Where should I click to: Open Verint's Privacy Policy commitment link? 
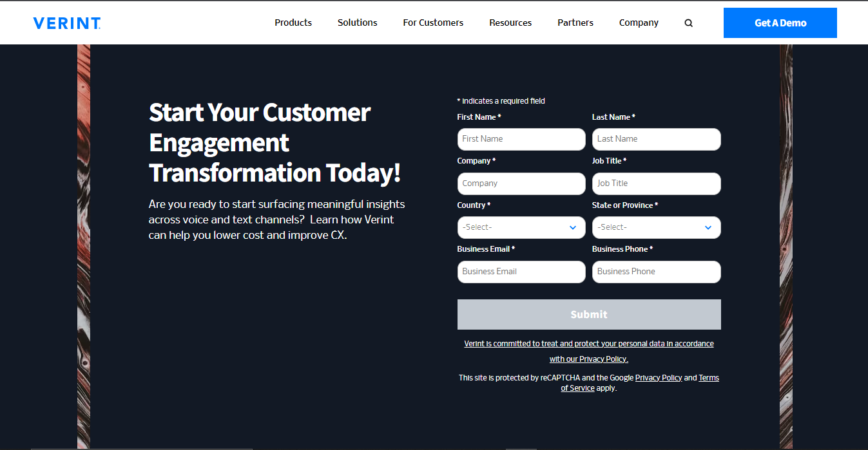[589, 352]
